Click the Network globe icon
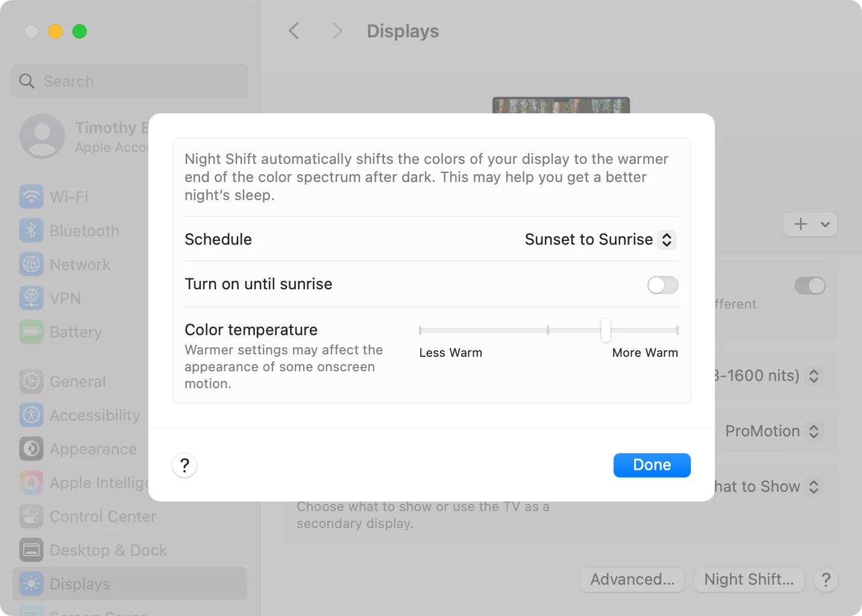 [x=31, y=264]
